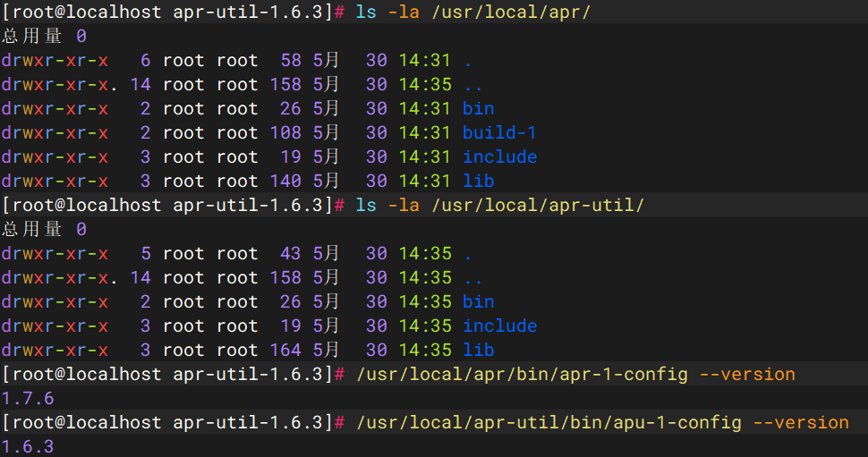Click 'lib' directory with size 164

[478, 350]
